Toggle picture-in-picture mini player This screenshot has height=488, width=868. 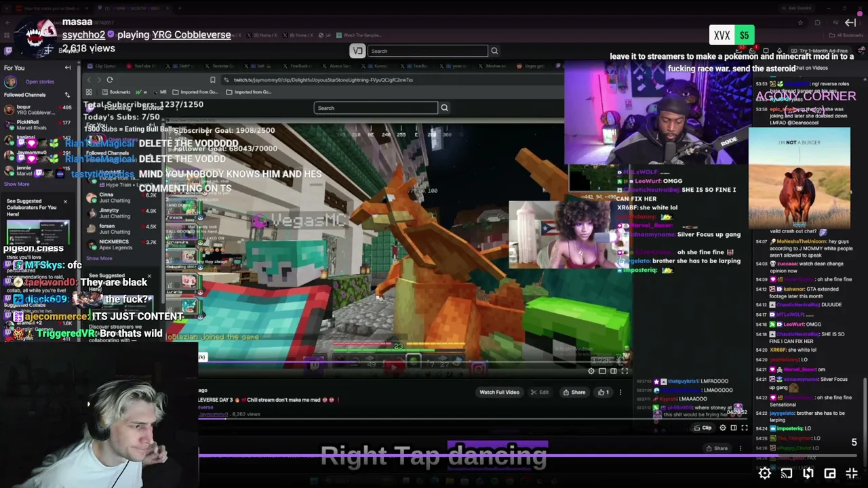[x=830, y=474]
